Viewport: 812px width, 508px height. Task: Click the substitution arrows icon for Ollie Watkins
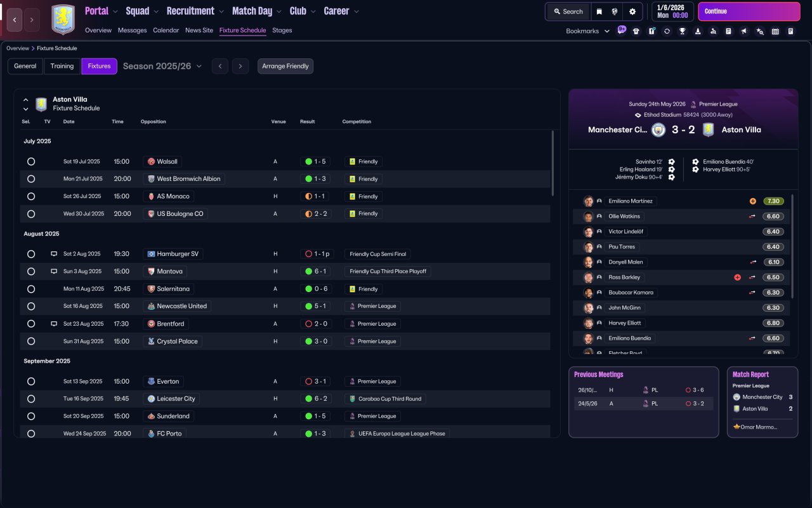point(754,217)
